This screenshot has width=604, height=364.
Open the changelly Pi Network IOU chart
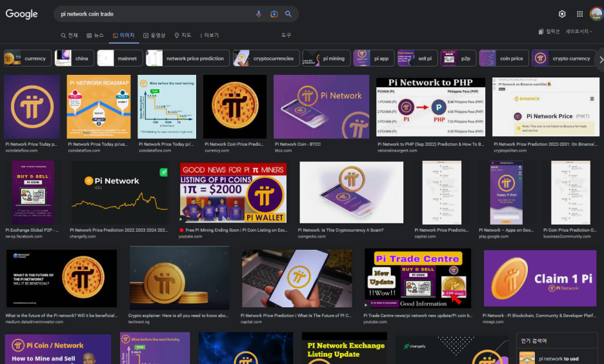coord(119,192)
